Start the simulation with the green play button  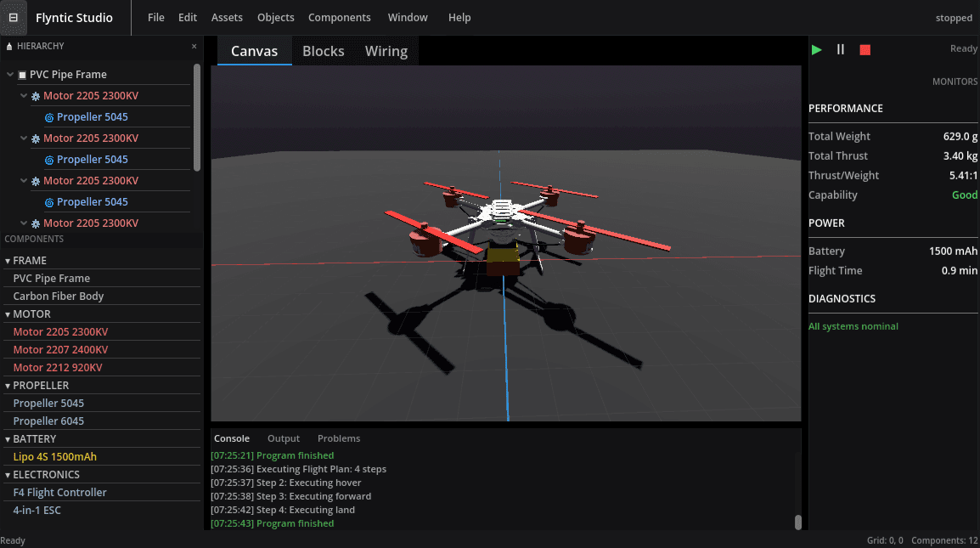tap(816, 49)
